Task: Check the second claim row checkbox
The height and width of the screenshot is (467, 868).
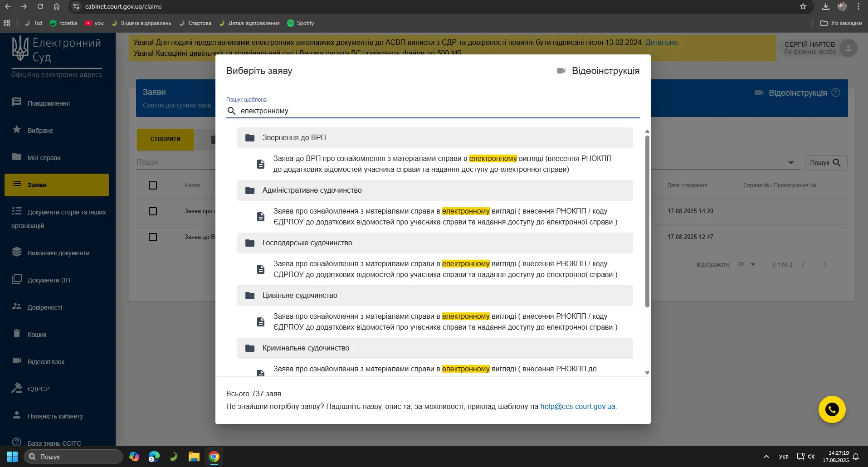Action: tap(153, 237)
